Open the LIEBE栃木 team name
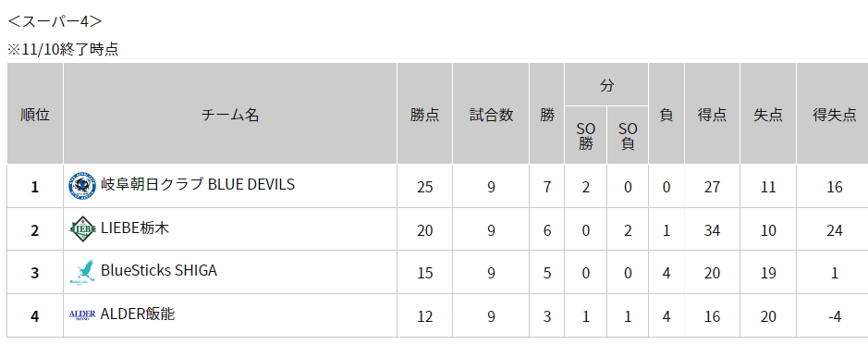Screen dimensions: 868x345 click(135, 228)
